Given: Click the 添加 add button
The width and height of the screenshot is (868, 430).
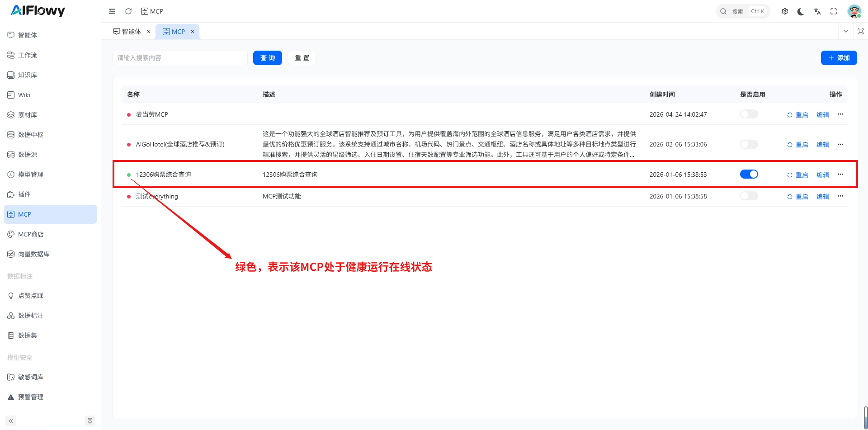Looking at the screenshot, I should point(839,58).
